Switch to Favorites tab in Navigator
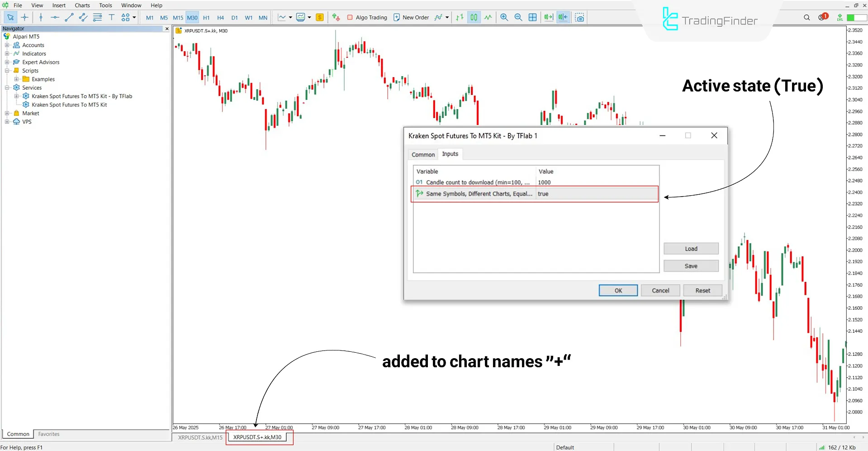 point(48,434)
